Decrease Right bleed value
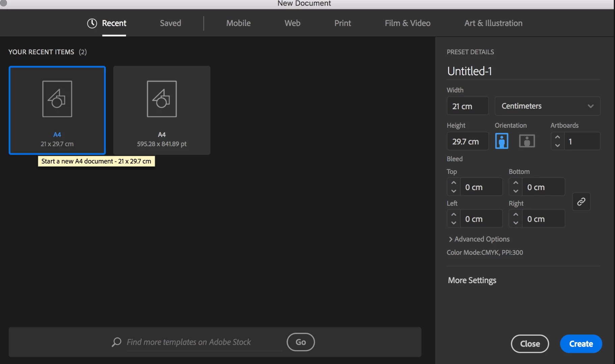 516,222
